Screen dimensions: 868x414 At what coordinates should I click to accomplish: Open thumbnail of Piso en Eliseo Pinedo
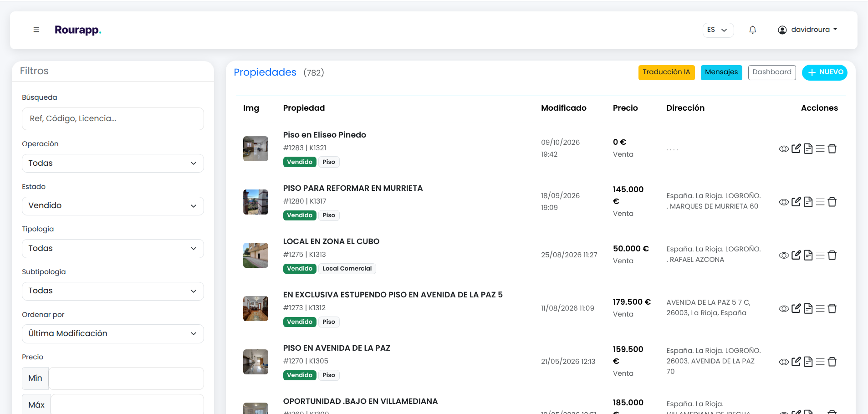(x=255, y=148)
